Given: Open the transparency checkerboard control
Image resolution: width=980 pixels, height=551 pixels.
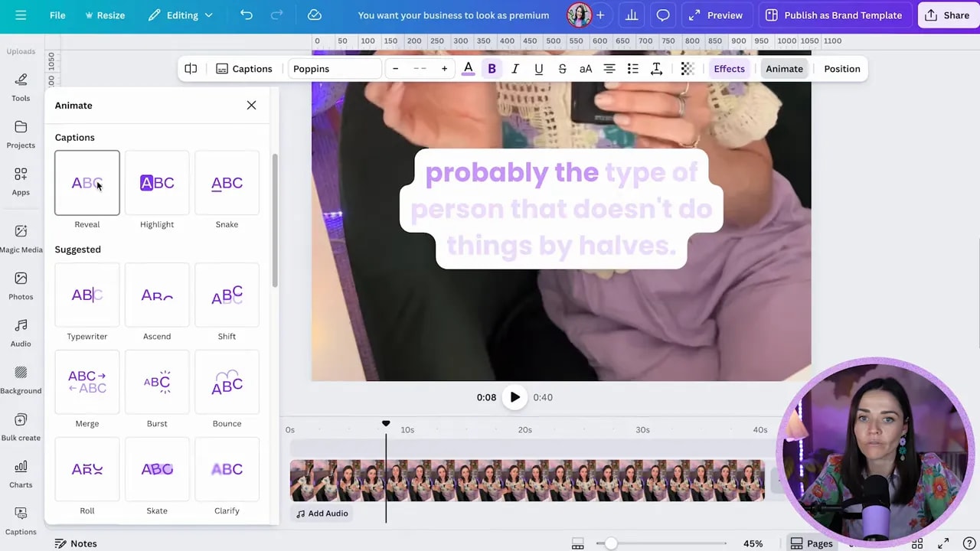Looking at the screenshot, I should 688,69.
